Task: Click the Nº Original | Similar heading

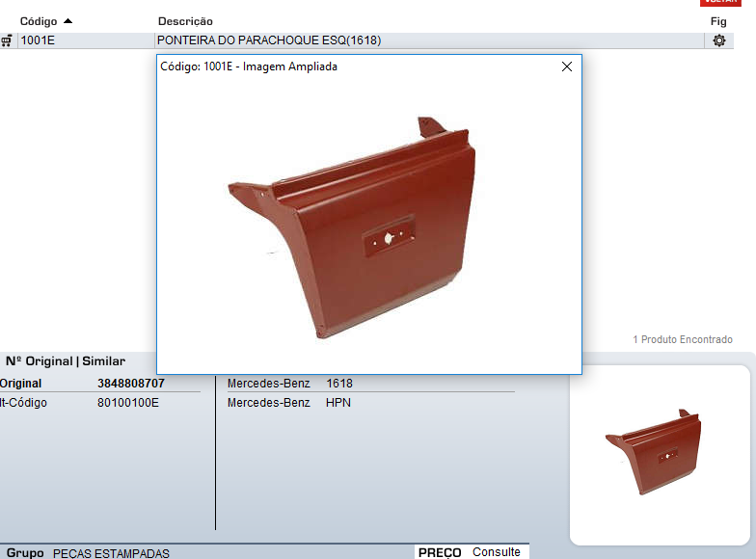Action: click(x=66, y=361)
